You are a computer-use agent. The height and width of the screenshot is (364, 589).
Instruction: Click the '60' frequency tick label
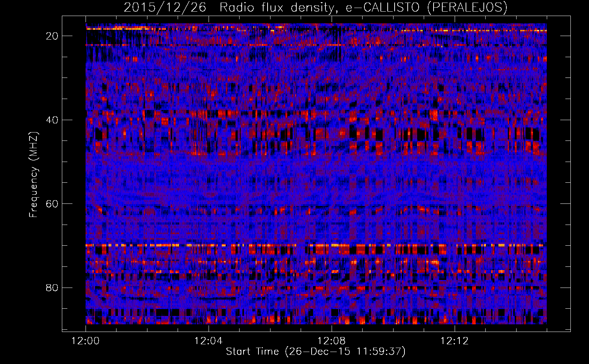(52, 203)
